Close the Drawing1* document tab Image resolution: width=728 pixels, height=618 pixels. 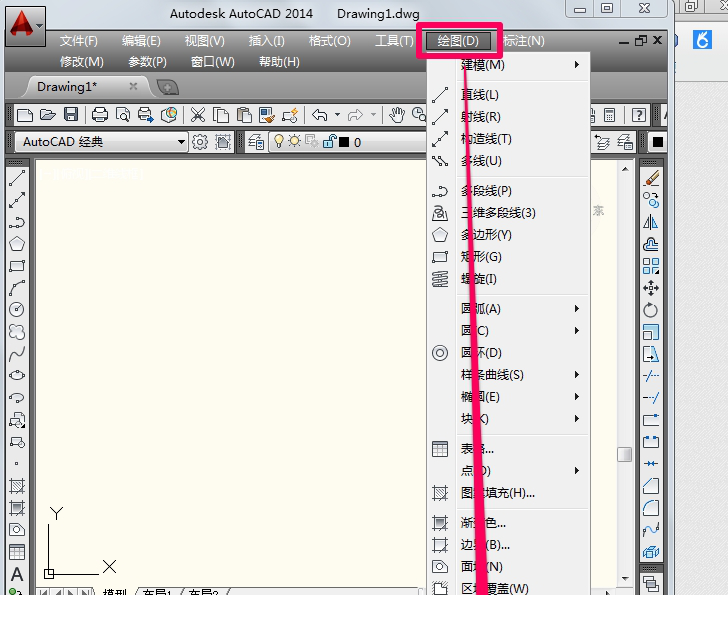click(133, 86)
